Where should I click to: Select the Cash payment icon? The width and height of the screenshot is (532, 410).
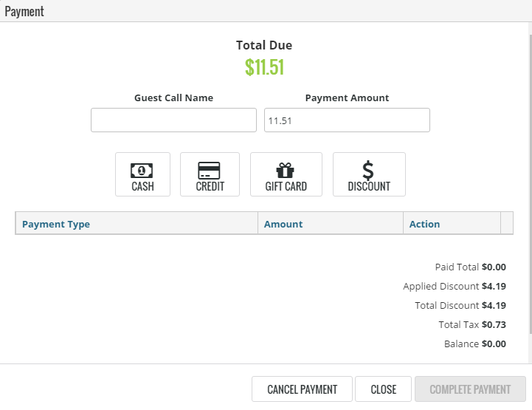tap(142, 174)
